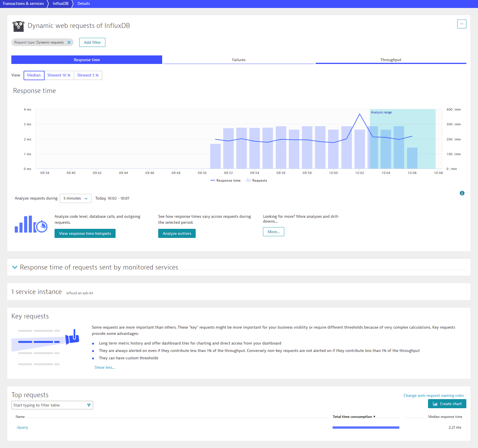Switch to the Response time tab

(87, 60)
